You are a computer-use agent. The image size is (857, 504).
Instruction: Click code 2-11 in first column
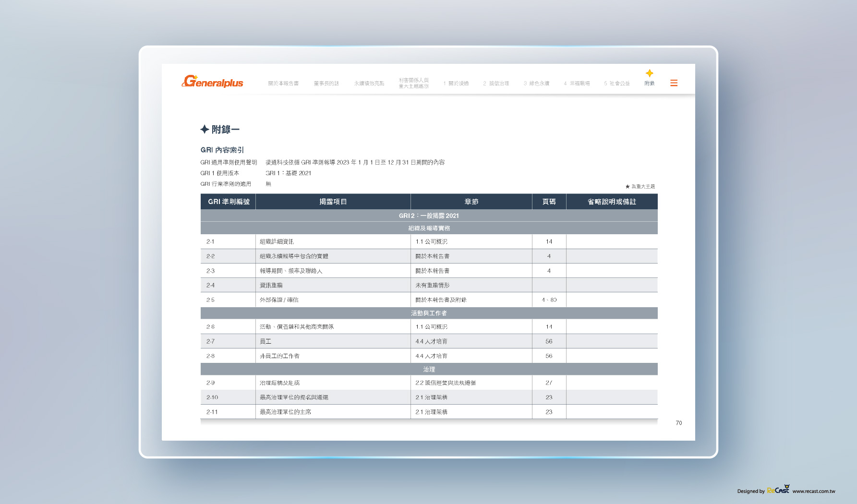pos(212,412)
